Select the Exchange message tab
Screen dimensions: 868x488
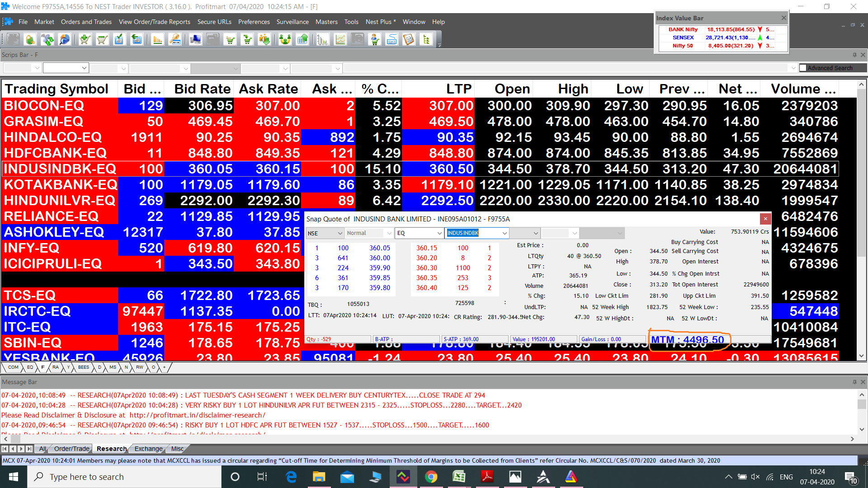148,449
